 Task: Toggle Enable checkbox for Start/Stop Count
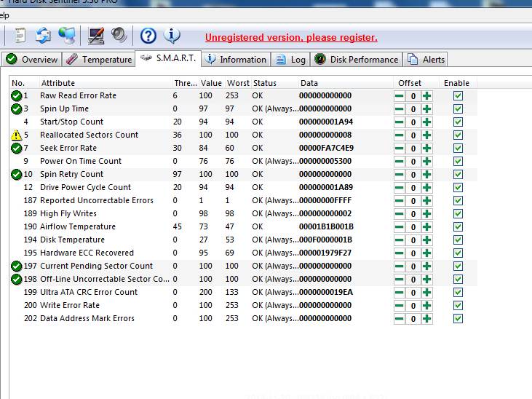coord(458,122)
